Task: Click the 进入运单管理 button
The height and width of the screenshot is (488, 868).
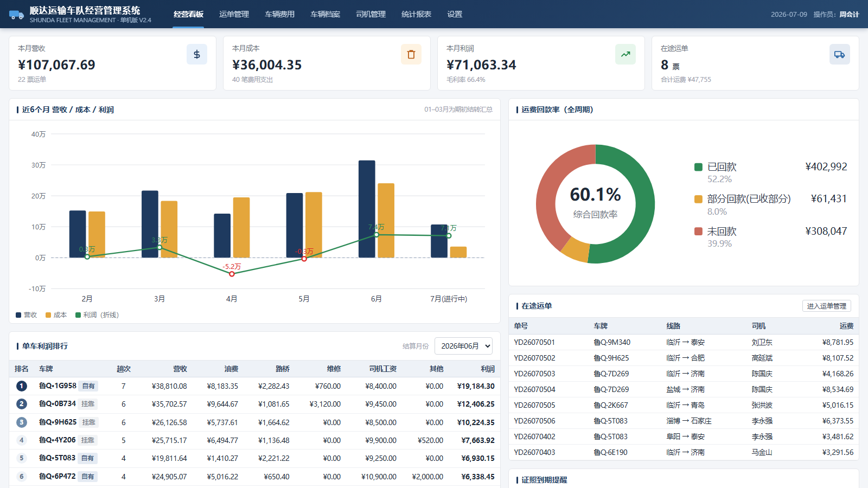Action: point(827,306)
